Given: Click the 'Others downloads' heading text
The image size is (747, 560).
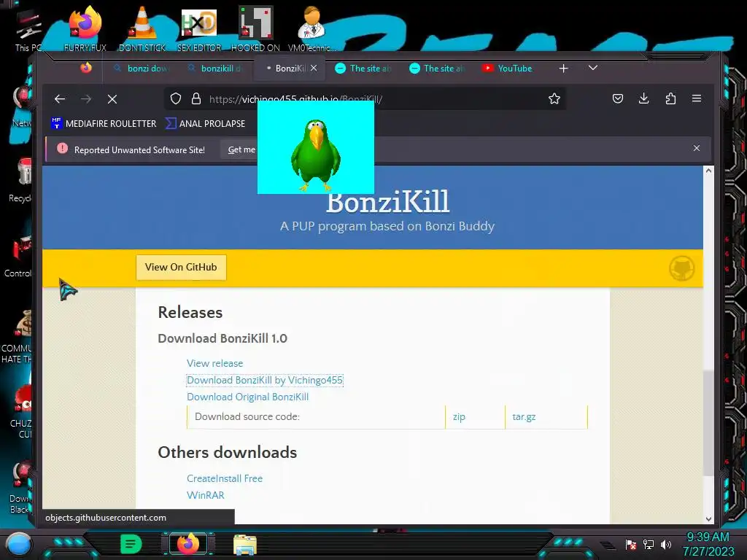Looking at the screenshot, I should click(228, 452).
